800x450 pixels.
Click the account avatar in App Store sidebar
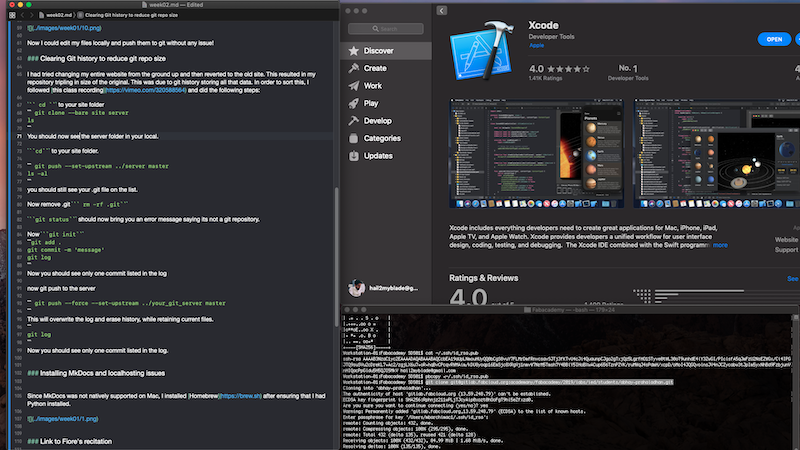[x=356, y=288]
